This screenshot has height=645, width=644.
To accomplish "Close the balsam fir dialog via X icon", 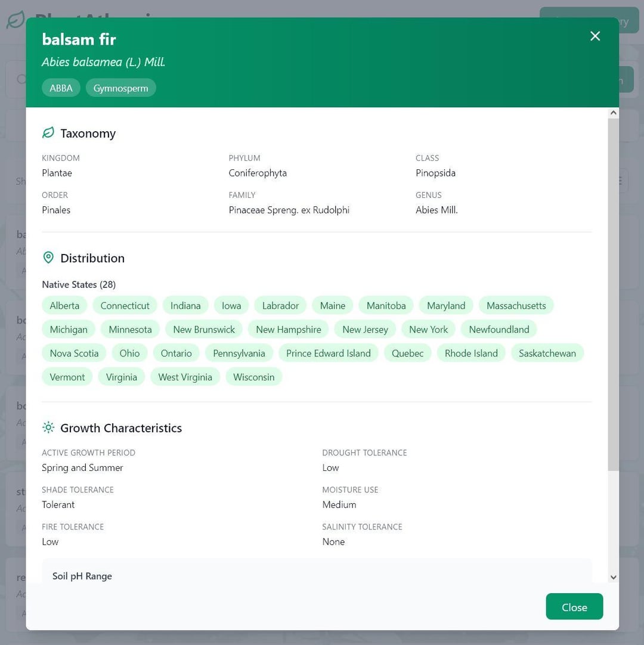I will [x=595, y=36].
